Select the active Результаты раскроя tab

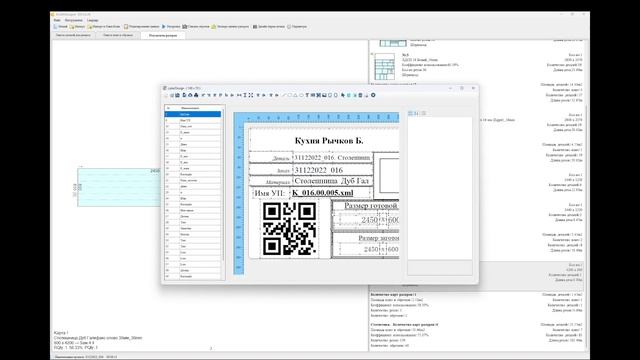pos(163,36)
